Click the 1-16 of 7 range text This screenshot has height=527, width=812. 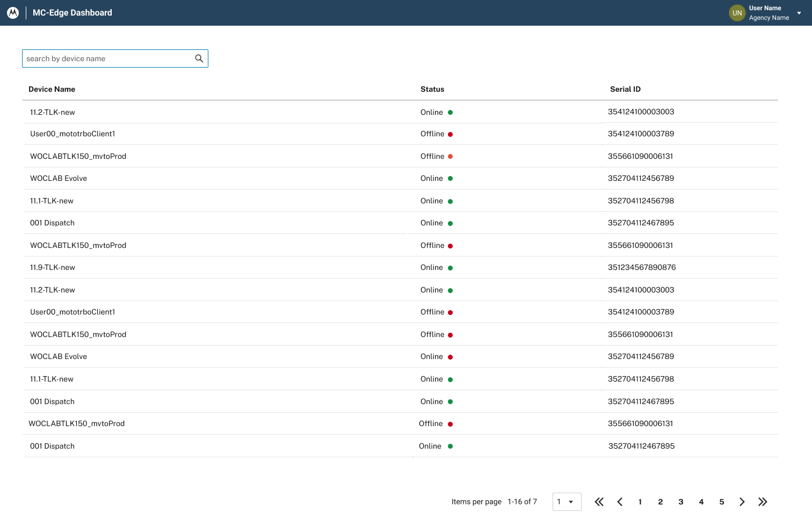[x=523, y=502]
